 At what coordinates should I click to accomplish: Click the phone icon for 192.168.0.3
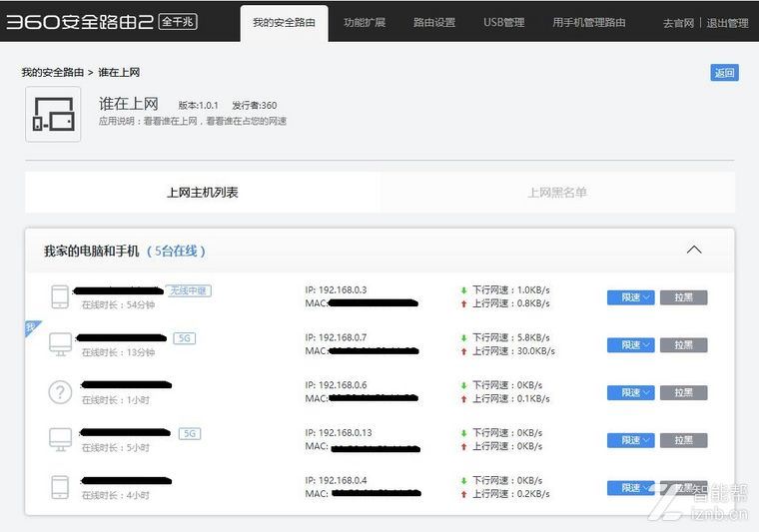coord(60,296)
